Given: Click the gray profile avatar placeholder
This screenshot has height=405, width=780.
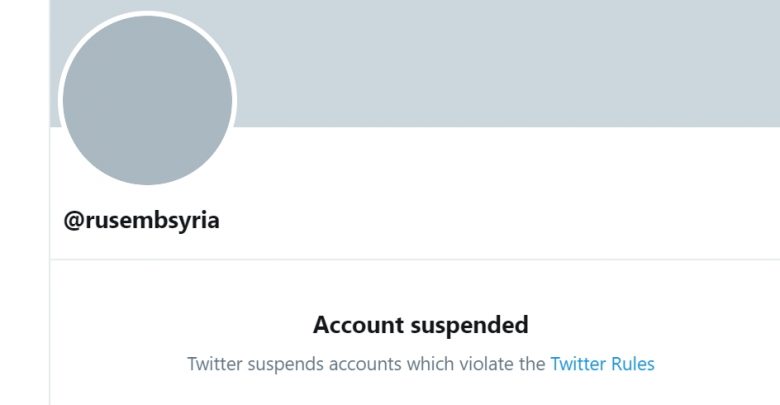Looking at the screenshot, I should coord(147,100).
